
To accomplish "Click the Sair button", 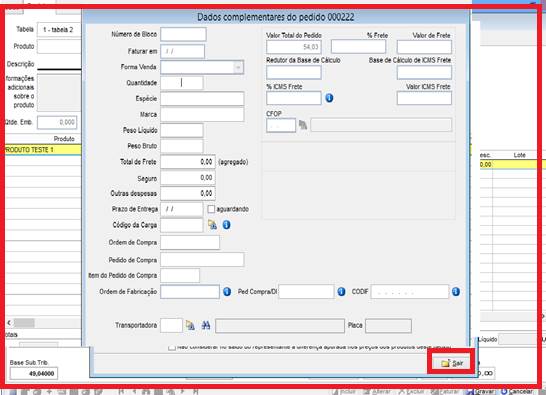I will pyautogui.click(x=452, y=363).
